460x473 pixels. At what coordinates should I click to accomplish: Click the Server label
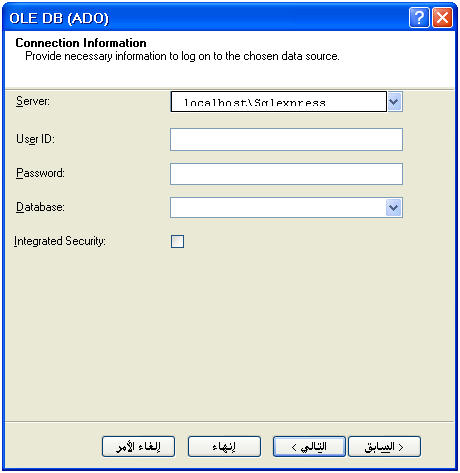33,101
